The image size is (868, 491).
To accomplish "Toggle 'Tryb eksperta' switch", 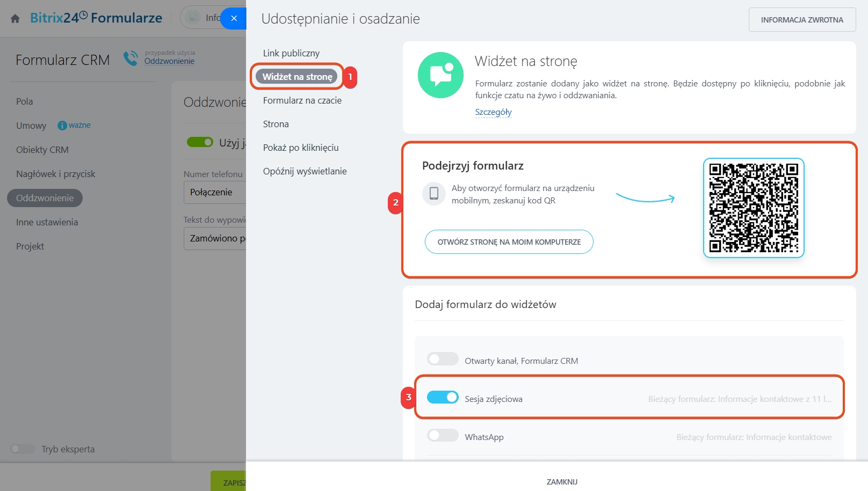I will (x=23, y=449).
